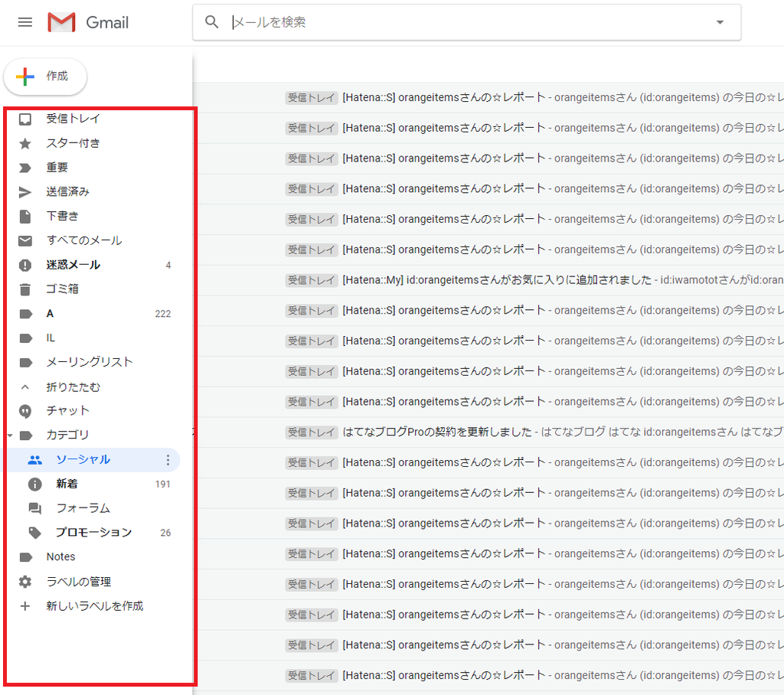Select the ゴミ箱 folder text
Image resolution: width=784 pixels, height=695 pixels.
coord(63,289)
